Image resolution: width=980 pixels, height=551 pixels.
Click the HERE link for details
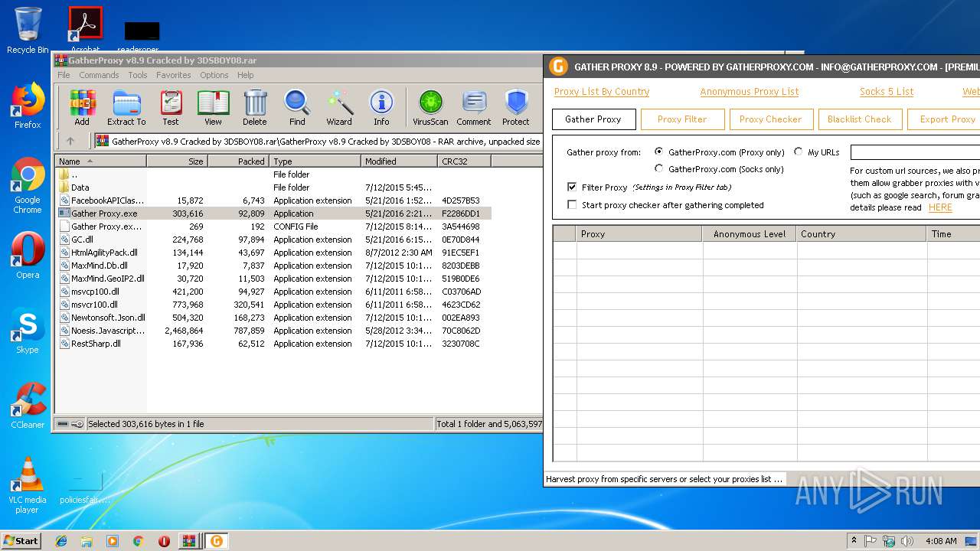click(940, 207)
